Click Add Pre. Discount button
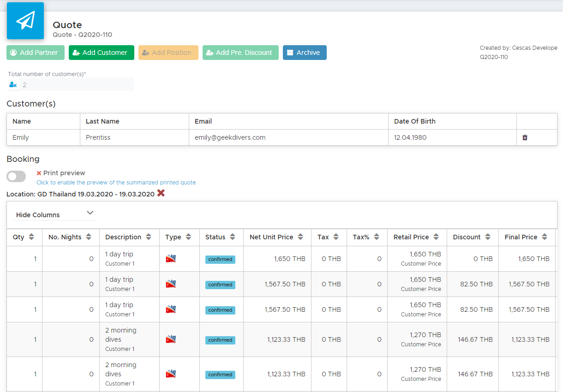This screenshot has width=563, height=392. tap(240, 53)
